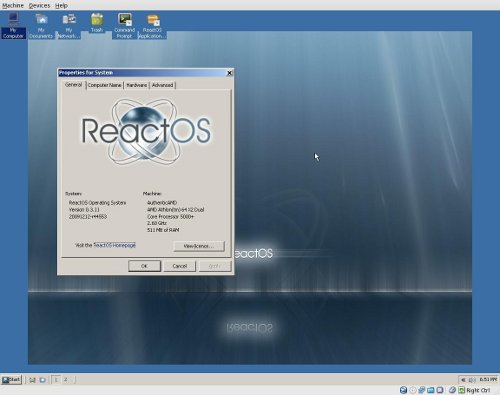
Task: Open the Help menu
Action: (61, 5)
